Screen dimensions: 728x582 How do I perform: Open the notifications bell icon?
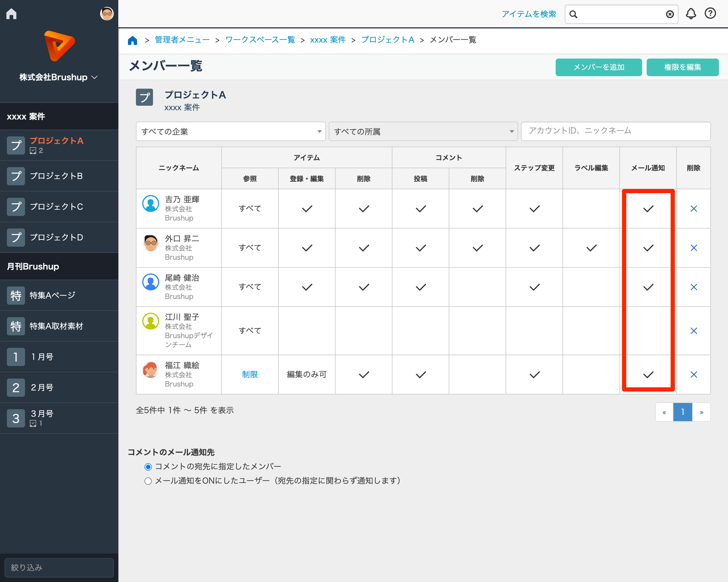coord(690,14)
